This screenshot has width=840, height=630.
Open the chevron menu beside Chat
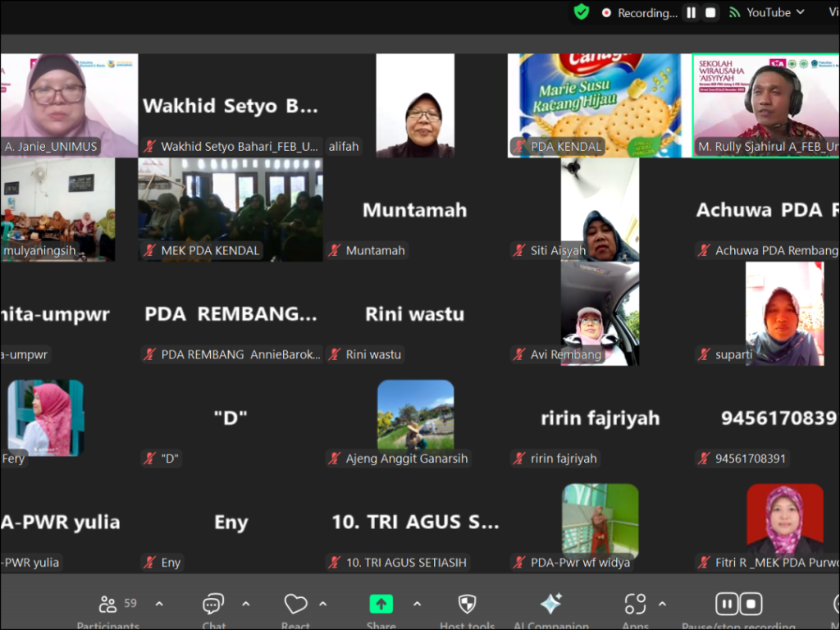click(x=246, y=605)
